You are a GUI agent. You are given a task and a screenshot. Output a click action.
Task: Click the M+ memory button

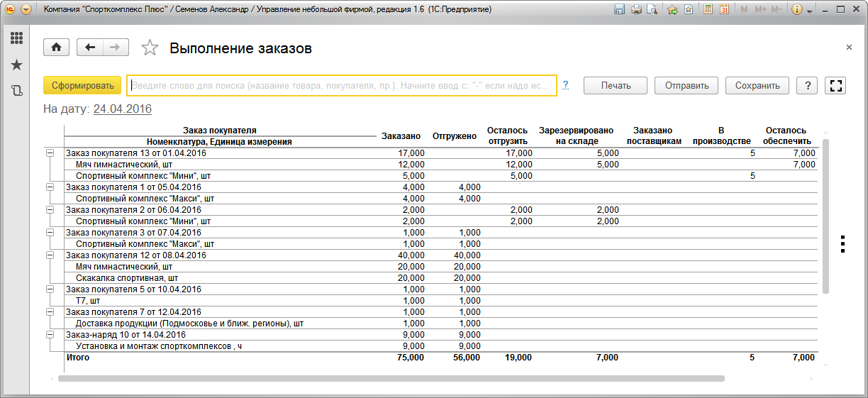[761, 10]
